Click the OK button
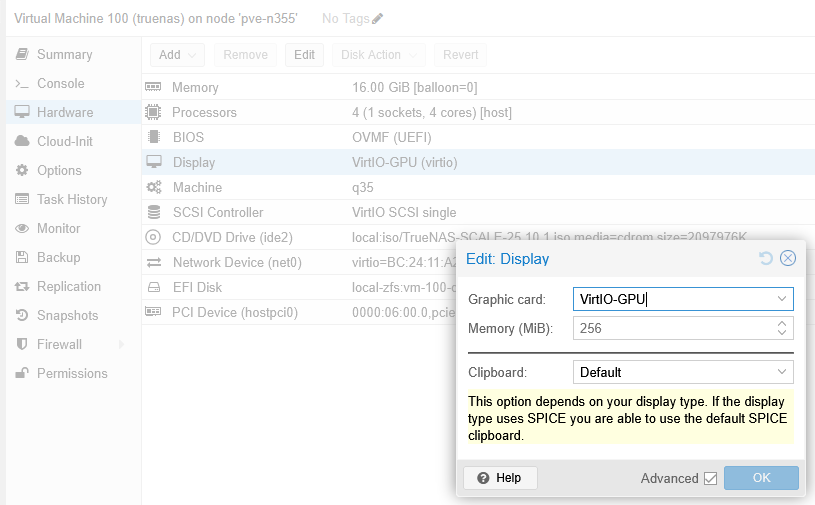The width and height of the screenshot is (815, 505). pos(761,478)
